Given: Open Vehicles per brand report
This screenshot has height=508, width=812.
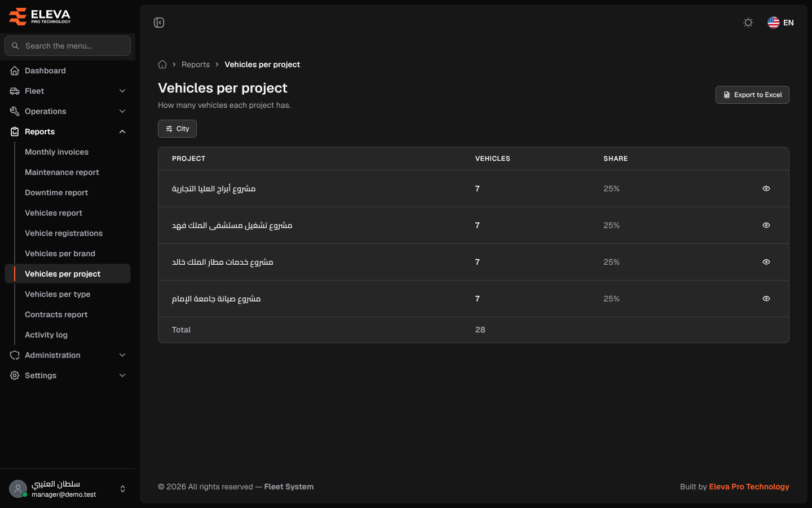Looking at the screenshot, I should pyautogui.click(x=60, y=253).
